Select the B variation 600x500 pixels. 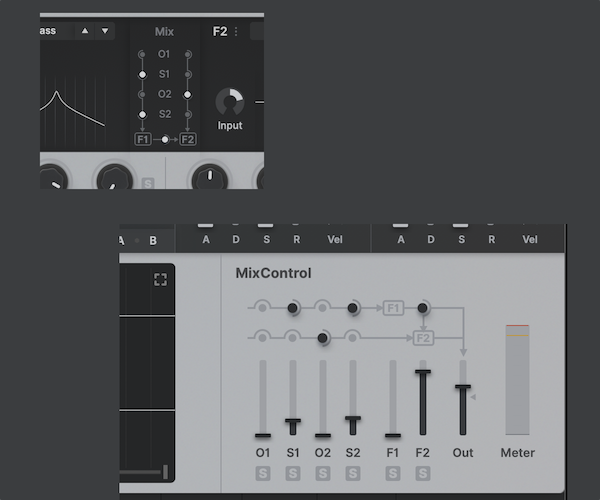153,241
